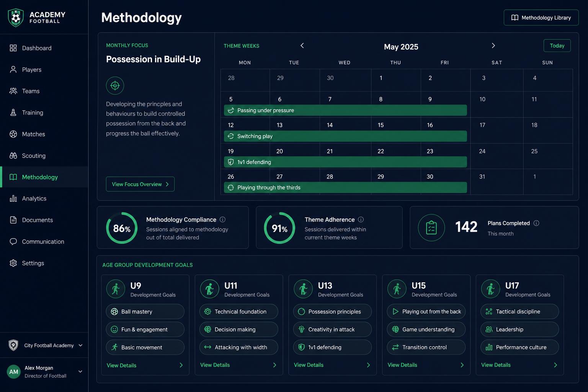Image resolution: width=588 pixels, height=392 pixels.
Task: Open U9 details via its chevron
Action: tap(181, 365)
